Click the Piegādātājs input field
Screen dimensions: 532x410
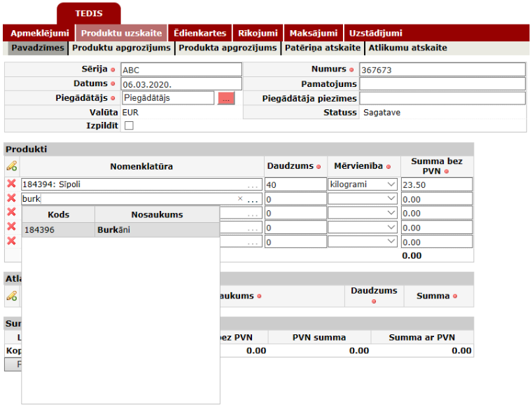coord(168,98)
